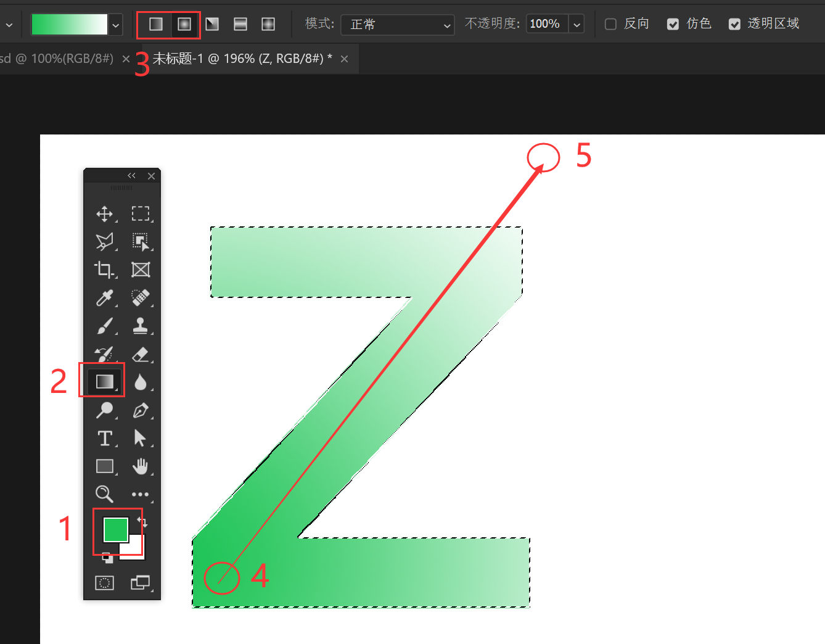Reset default foreground and background colors
Screen dimensions: 825x644
(x=108, y=558)
